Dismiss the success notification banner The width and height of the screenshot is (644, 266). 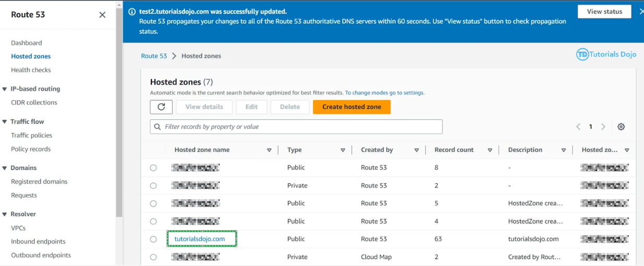[x=641, y=11]
